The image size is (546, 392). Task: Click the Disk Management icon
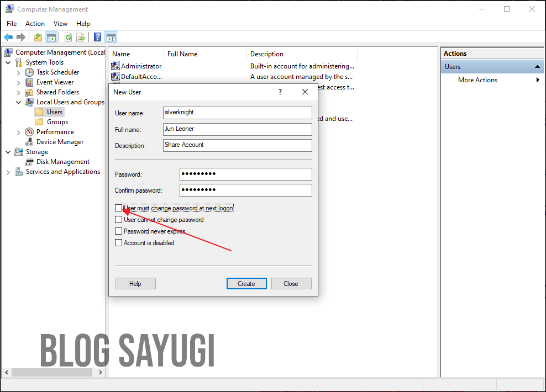[x=29, y=162]
